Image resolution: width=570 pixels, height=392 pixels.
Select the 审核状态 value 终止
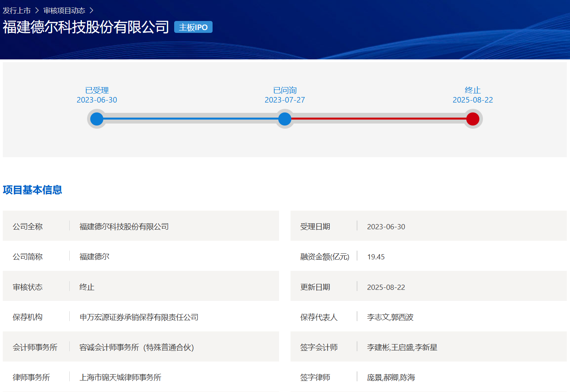pos(86,287)
